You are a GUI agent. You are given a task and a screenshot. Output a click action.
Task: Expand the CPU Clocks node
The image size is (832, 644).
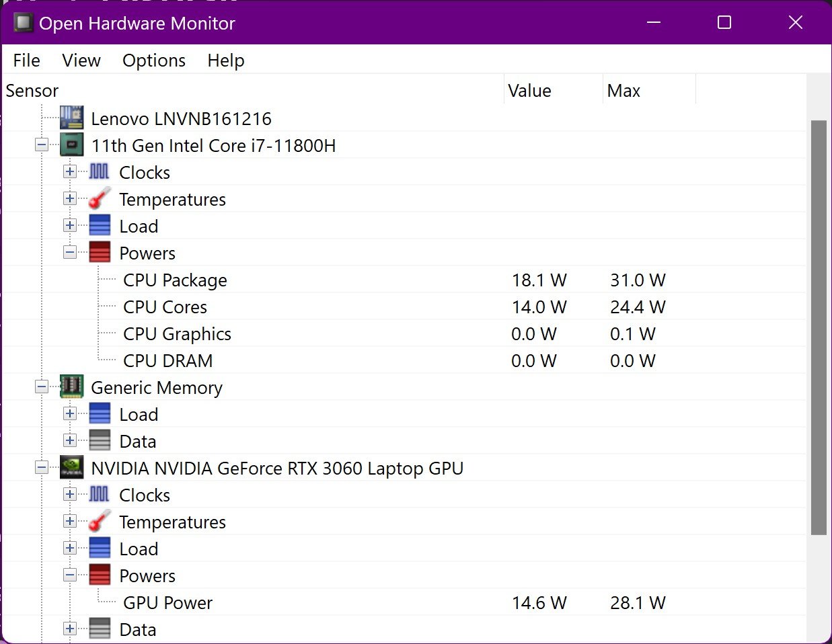tap(70, 171)
